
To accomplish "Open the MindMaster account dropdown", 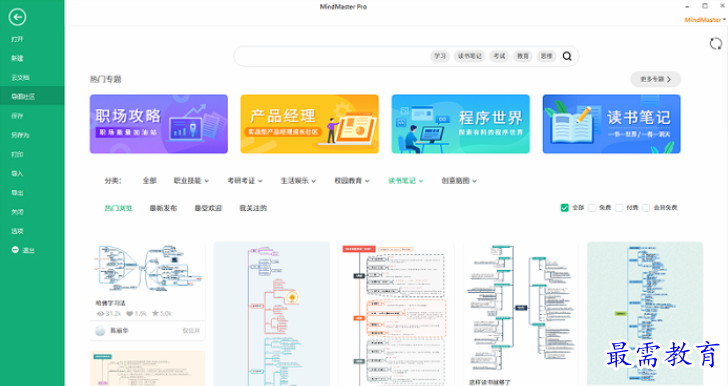I will coord(705,20).
